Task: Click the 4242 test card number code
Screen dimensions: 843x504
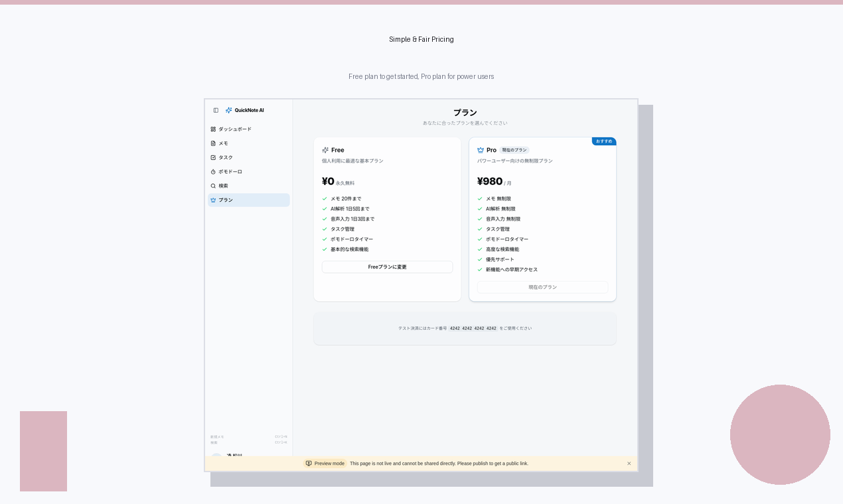Action: coord(473,328)
